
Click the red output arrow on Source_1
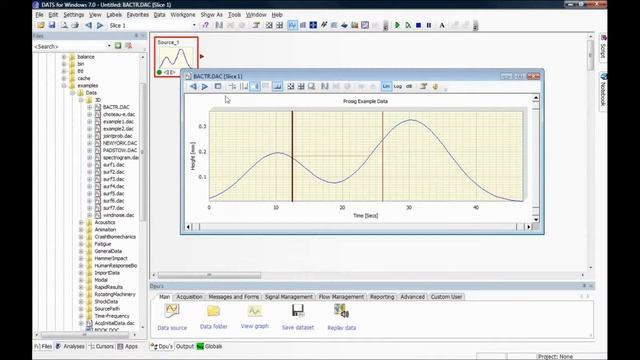202,57
